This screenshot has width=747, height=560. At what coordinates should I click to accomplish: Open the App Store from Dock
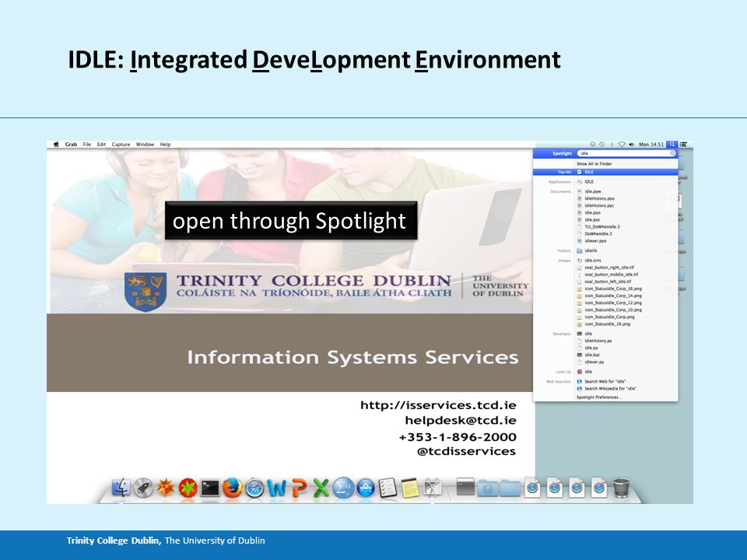point(366,488)
